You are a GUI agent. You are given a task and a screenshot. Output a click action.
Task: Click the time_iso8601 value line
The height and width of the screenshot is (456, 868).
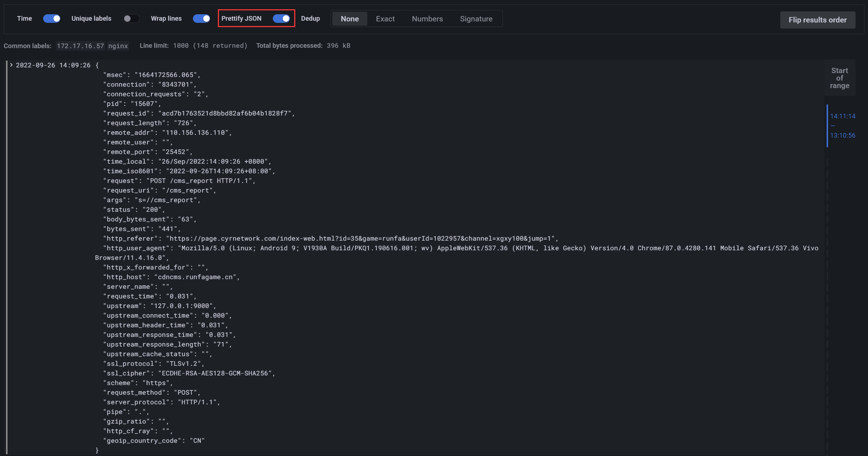(x=189, y=171)
